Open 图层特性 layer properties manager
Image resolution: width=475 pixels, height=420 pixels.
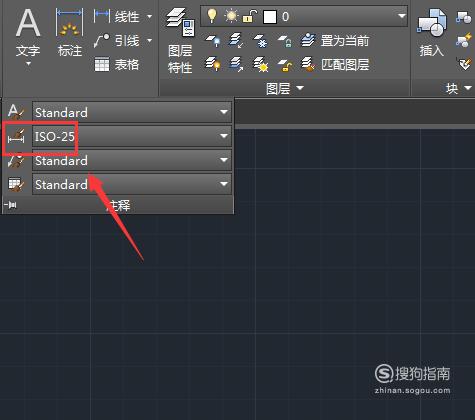click(x=180, y=41)
